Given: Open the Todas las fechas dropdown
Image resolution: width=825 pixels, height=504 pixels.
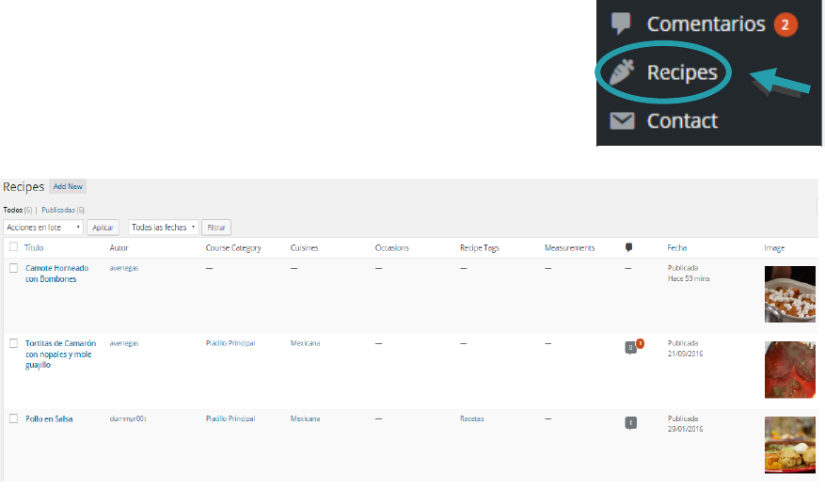Looking at the screenshot, I should pos(163,228).
